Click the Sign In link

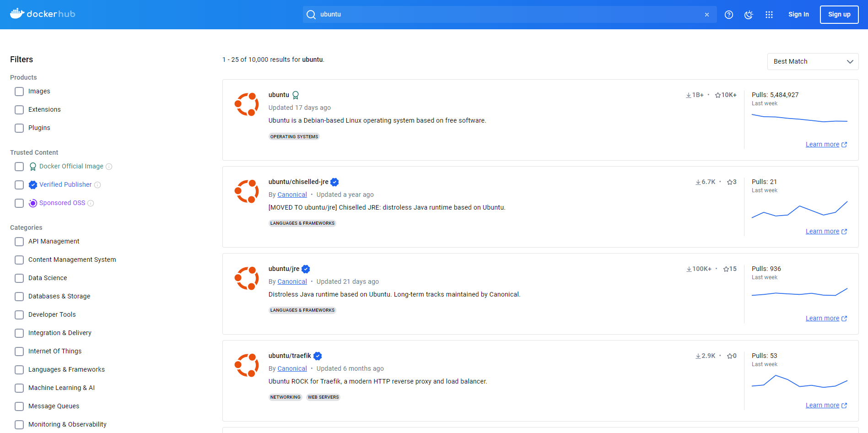(798, 14)
